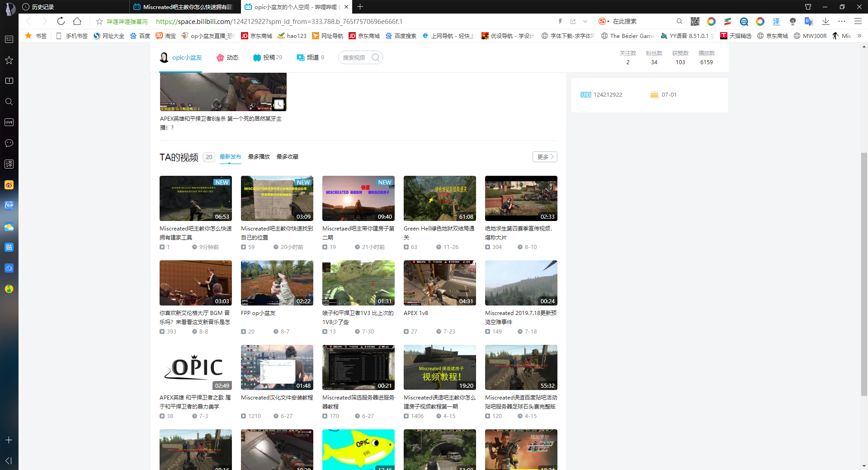Viewport: 868px width, 470px height.
Task: Click the 更多 button for more videos
Action: [x=545, y=157]
